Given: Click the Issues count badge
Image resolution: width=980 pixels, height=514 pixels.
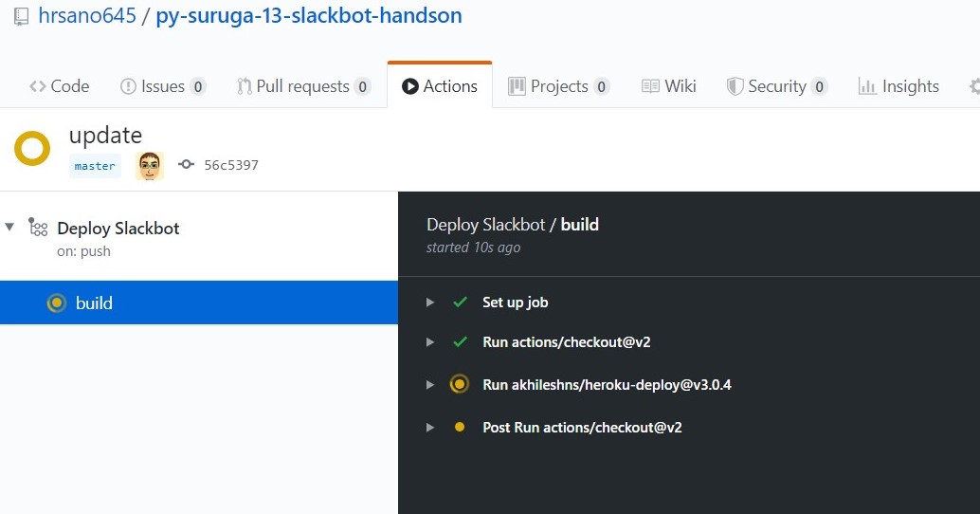Looking at the screenshot, I should tap(197, 87).
